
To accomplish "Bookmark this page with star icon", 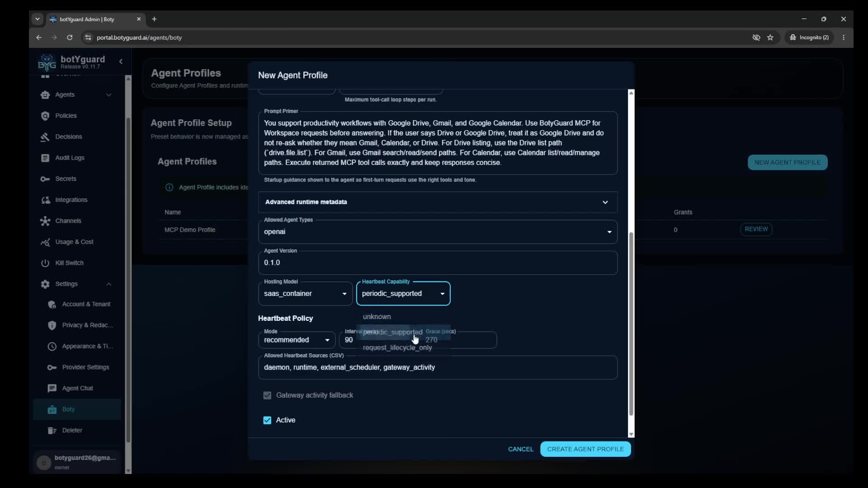I will 770,38.
